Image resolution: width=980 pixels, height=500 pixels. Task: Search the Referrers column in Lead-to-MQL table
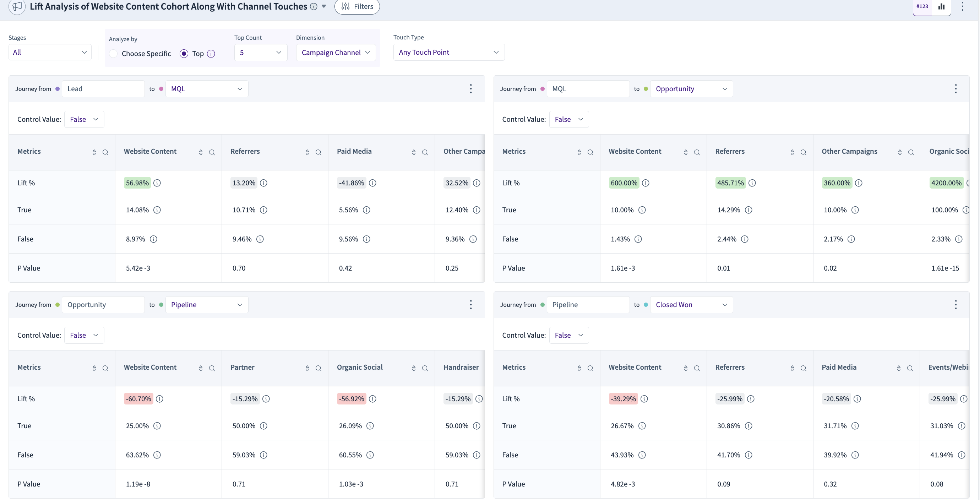[x=318, y=153]
